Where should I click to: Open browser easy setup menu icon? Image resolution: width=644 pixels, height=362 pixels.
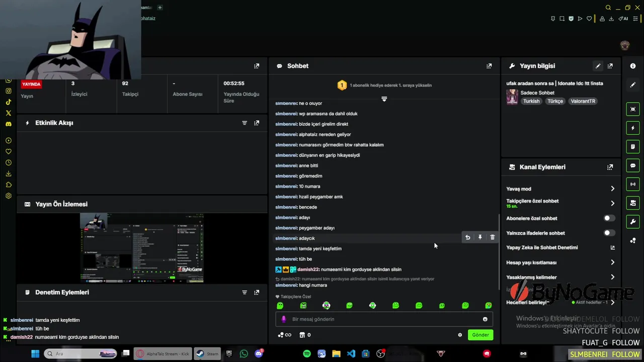[635, 19]
